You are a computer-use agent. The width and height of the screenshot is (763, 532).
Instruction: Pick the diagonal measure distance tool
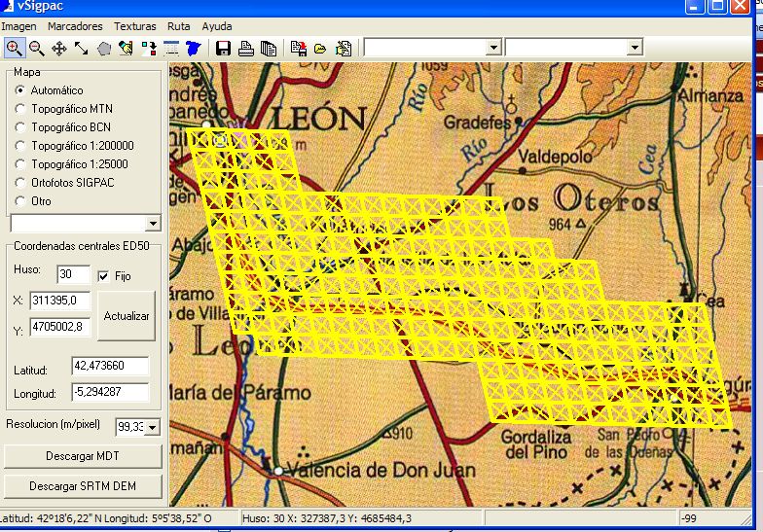[81, 48]
